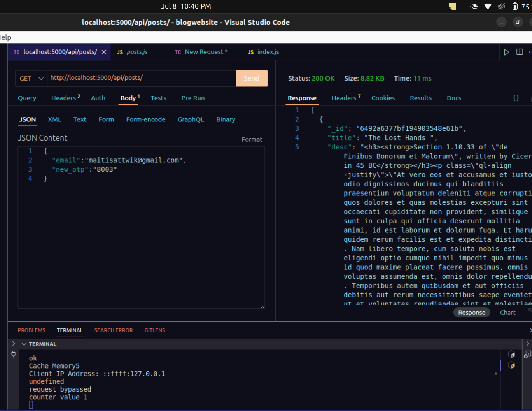Click the Send button

(x=252, y=78)
